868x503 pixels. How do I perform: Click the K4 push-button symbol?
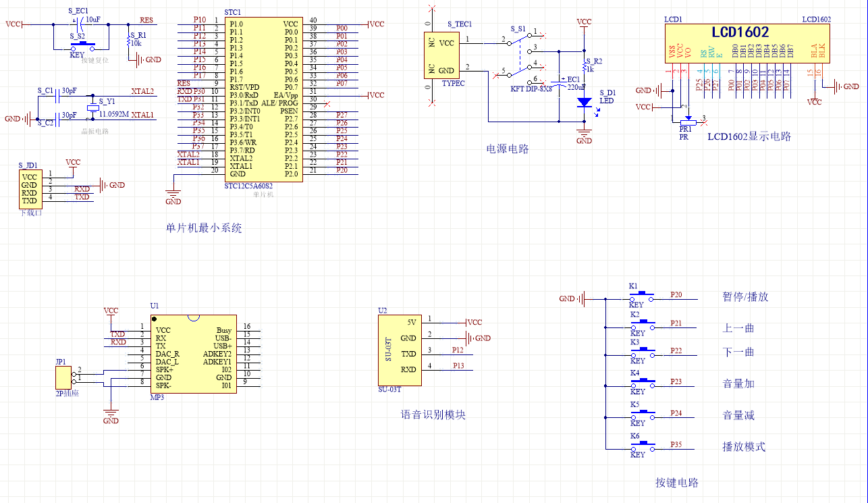[643, 383]
